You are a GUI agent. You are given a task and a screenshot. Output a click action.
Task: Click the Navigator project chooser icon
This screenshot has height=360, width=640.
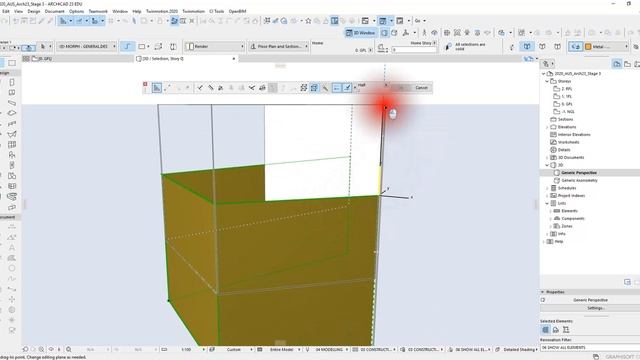(546, 64)
